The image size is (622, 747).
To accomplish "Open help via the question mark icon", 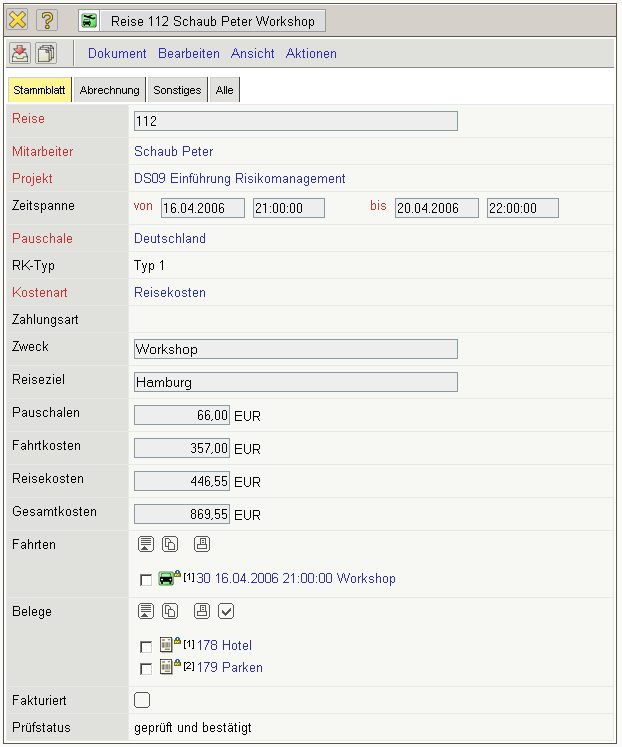I will (x=47, y=21).
